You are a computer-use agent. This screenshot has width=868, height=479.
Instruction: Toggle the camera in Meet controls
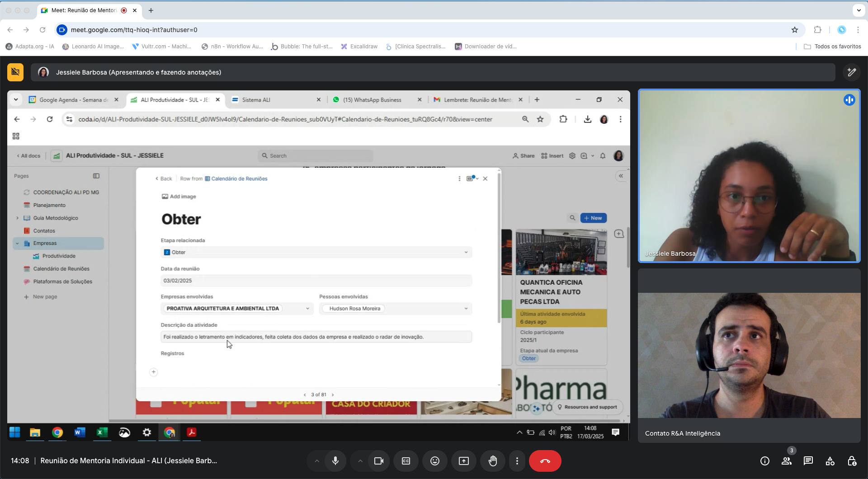[379, 461]
